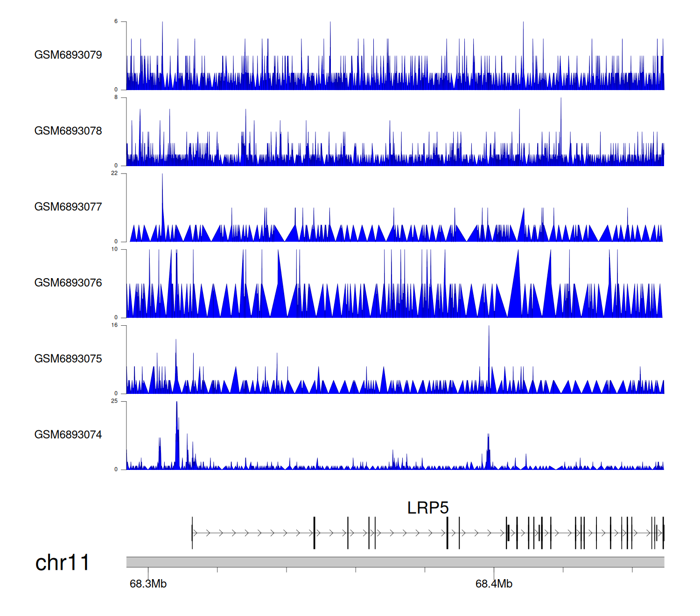The height and width of the screenshot is (616, 700).
Task: Click the 68.4Mb axis position label
Action: click(x=494, y=584)
